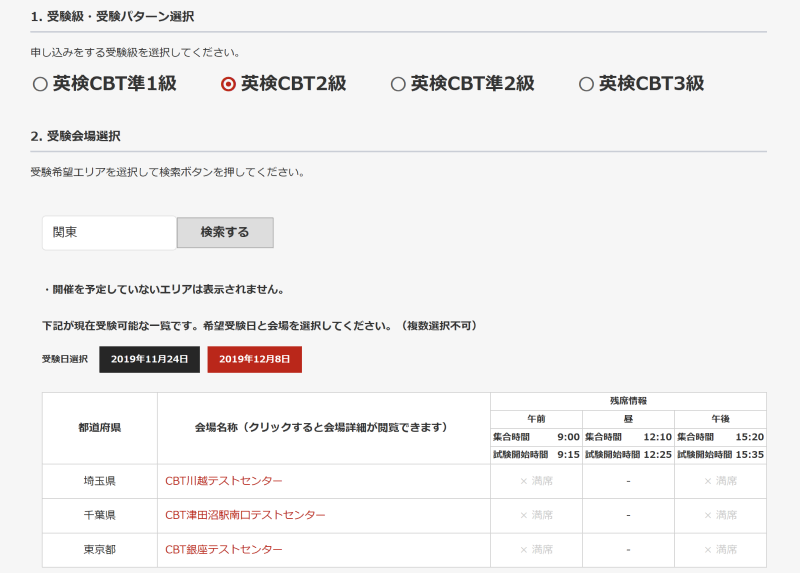
Task: Choose the 英検CBT3級 radio option
Action: 586,84
